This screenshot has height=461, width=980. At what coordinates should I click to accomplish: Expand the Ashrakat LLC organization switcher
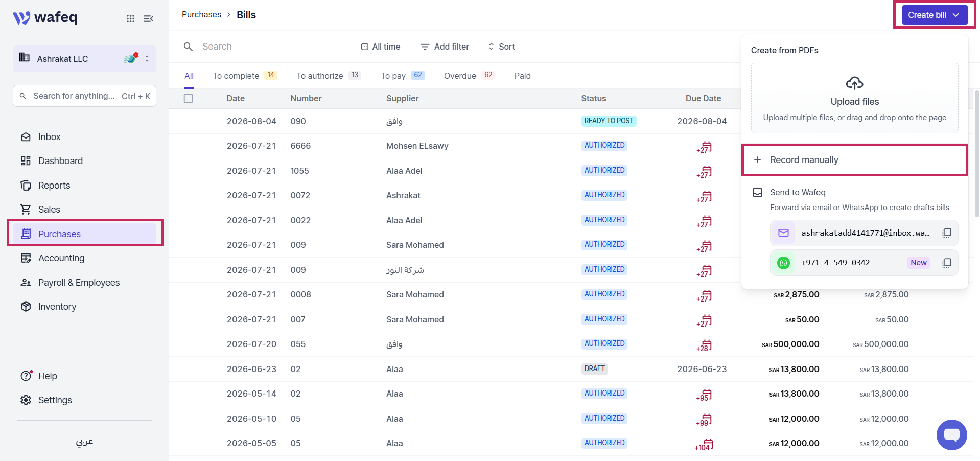coord(85,59)
